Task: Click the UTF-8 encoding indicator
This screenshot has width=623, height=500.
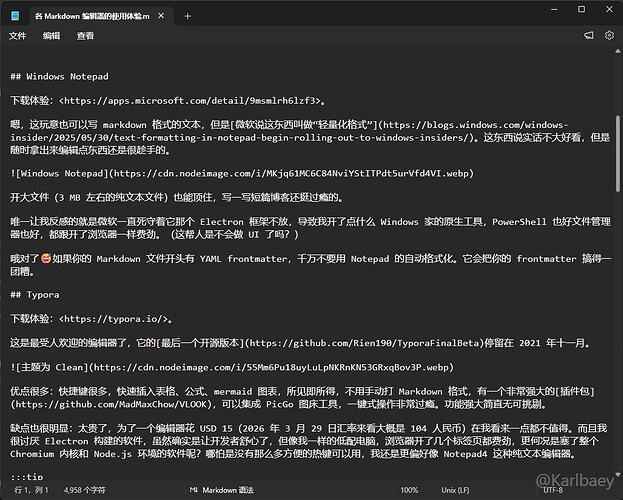Action: click(x=553, y=490)
